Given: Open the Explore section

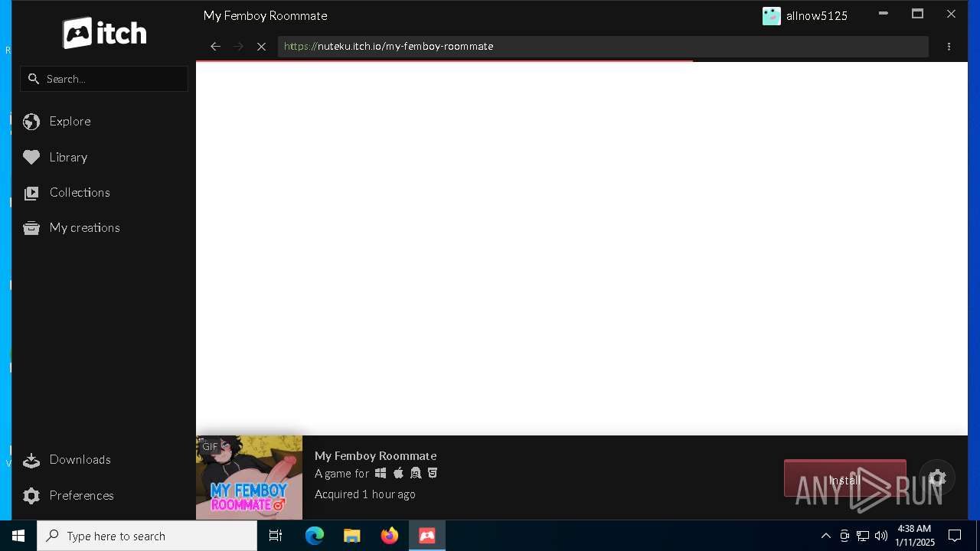Looking at the screenshot, I should pos(70,121).
